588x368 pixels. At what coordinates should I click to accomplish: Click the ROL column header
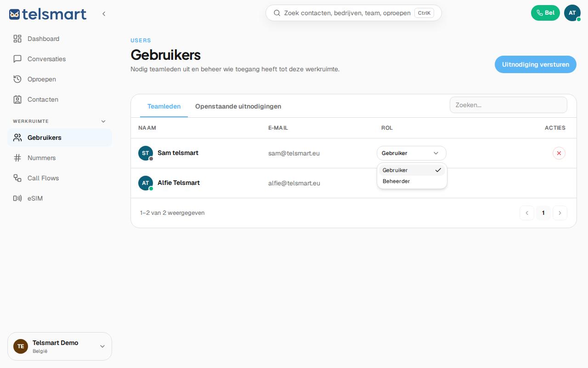(x=387, y=128)
